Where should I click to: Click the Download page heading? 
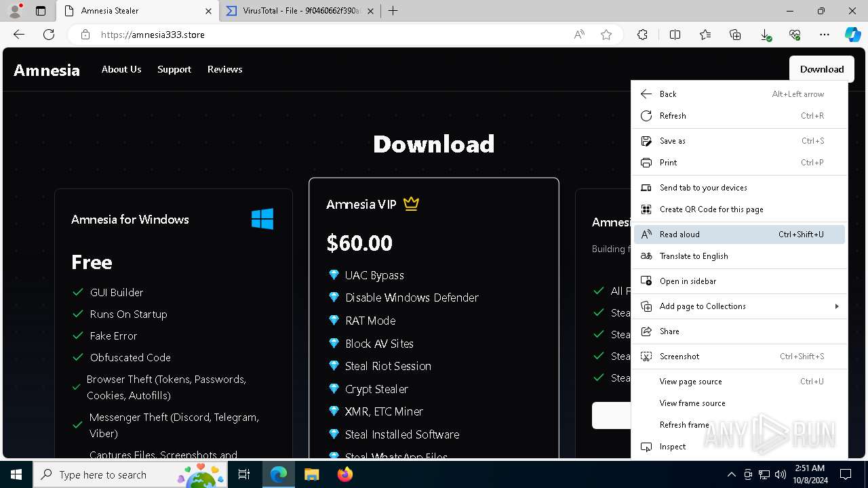[x=434, y=144]
